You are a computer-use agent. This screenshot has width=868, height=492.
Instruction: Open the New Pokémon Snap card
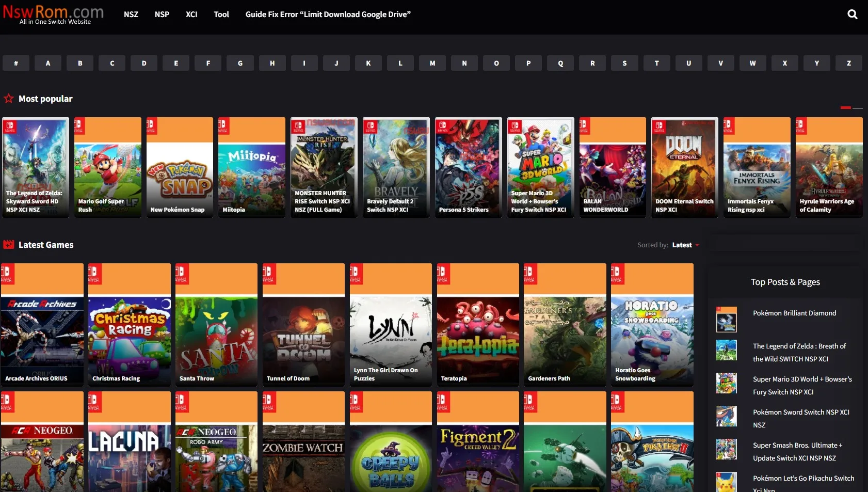click(180, 167)
